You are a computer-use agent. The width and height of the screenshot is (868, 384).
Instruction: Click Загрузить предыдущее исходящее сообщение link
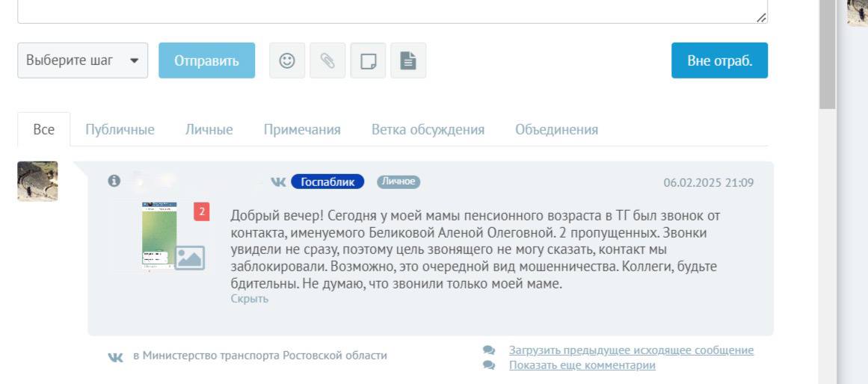tap(631, 350)
